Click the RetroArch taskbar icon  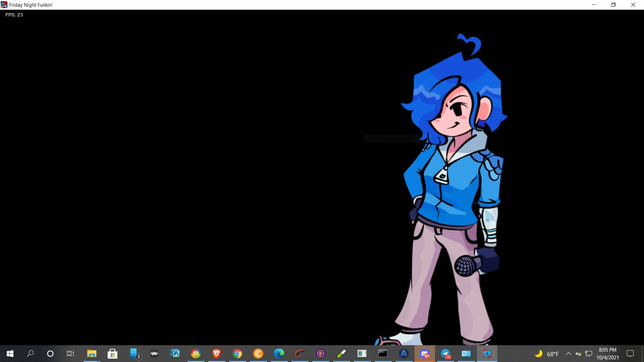pyautogui.click(x=154, y=354)
